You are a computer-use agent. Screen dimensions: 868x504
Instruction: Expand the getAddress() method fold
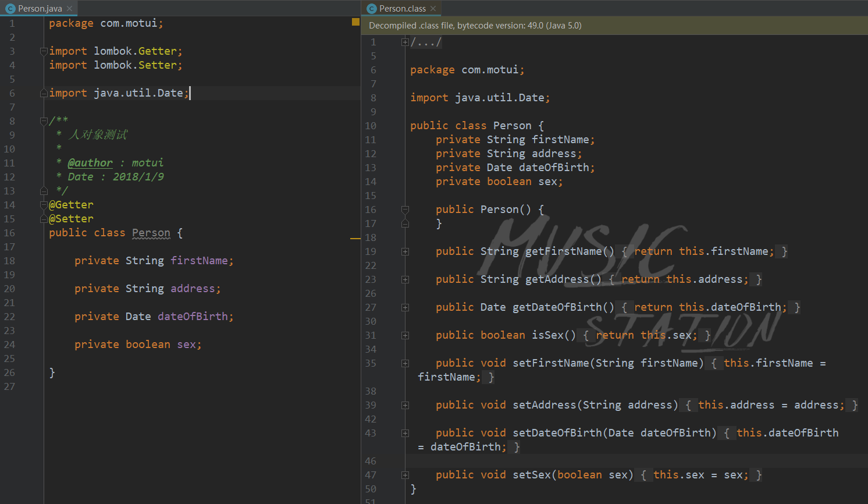pyautogui.click(x=405, y=279)
